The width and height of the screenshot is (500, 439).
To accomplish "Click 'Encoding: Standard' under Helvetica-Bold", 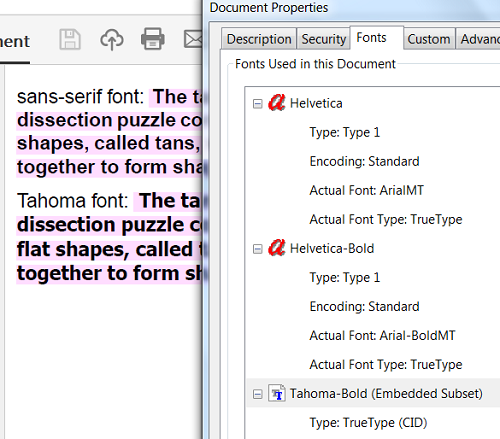I will 364,306.
